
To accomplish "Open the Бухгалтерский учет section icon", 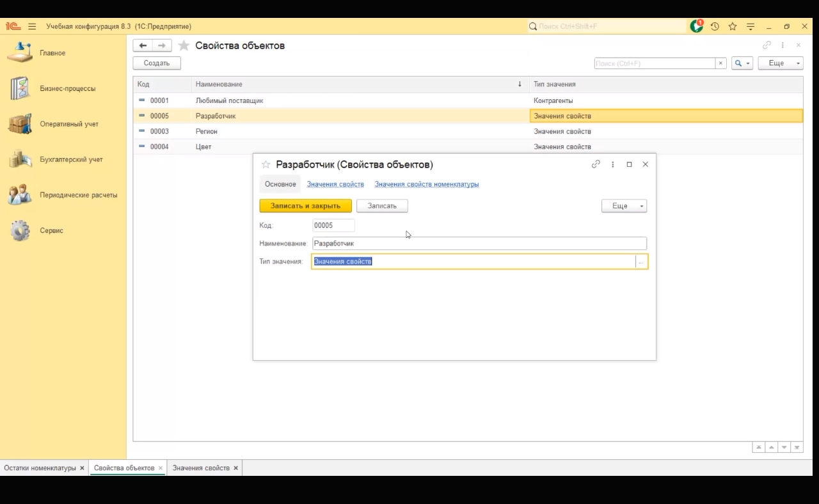I will pos(20,159).
